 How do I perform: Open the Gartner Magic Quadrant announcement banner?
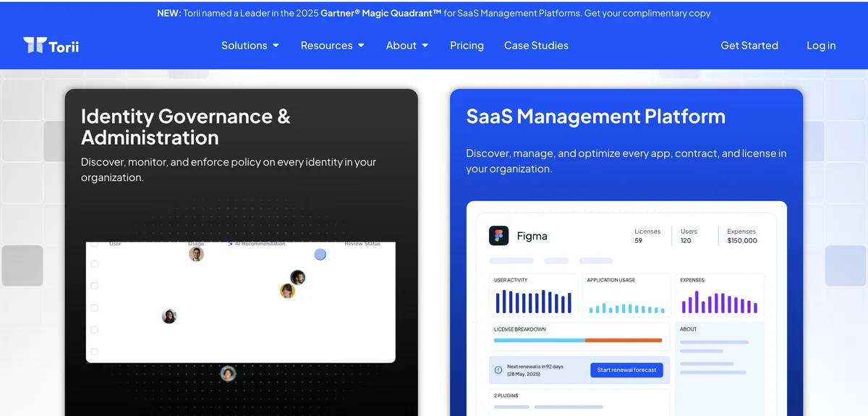[x=434, y=13]
